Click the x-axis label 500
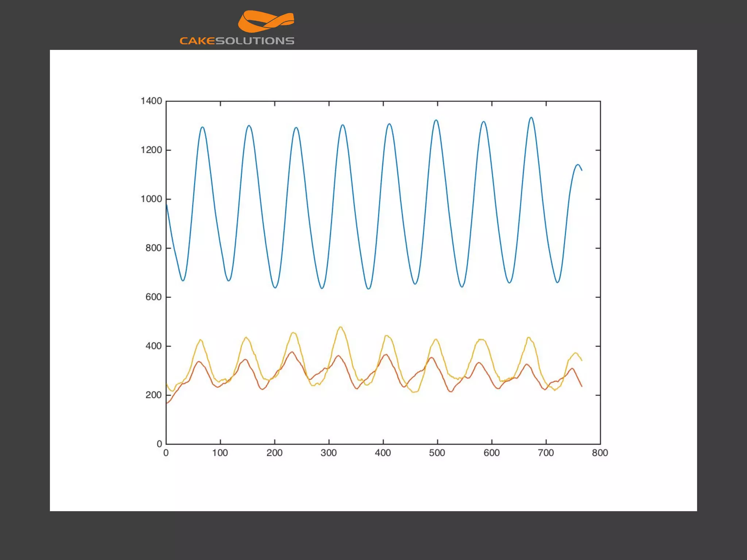Image resolution: width=747 pixels, height=560 pixels. (437, 453)
